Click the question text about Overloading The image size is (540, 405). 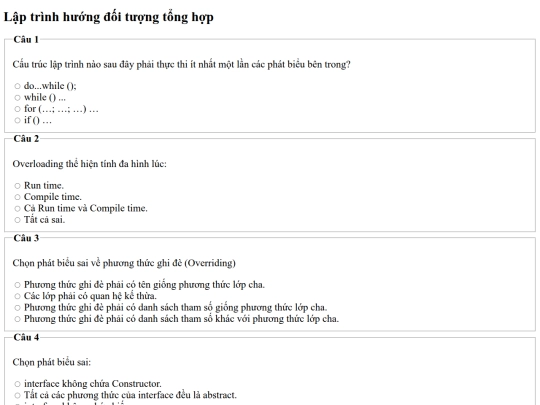tap(90, 164)
